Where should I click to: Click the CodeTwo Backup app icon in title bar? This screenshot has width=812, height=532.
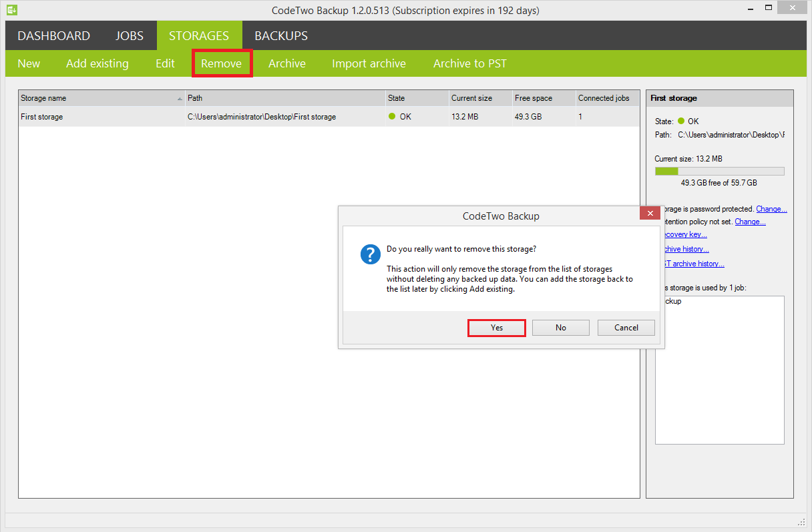pyautogui.click(x=11, y=10)
